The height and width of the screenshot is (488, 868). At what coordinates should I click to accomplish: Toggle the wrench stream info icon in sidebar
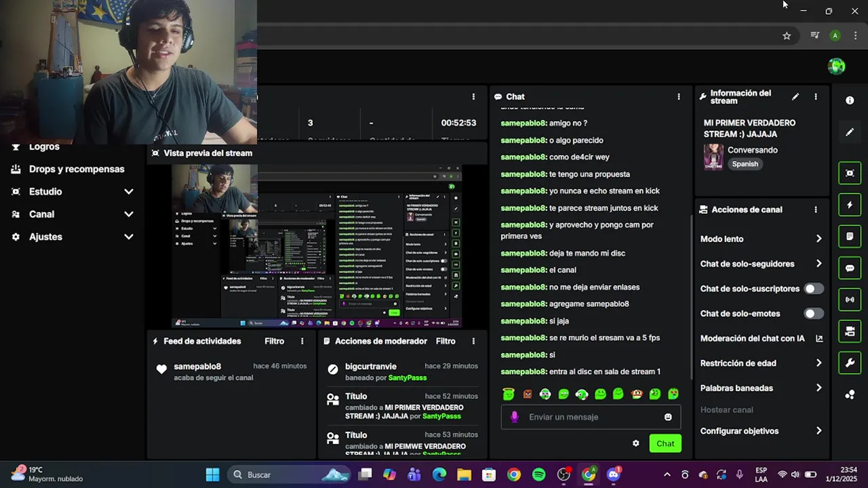850,363
